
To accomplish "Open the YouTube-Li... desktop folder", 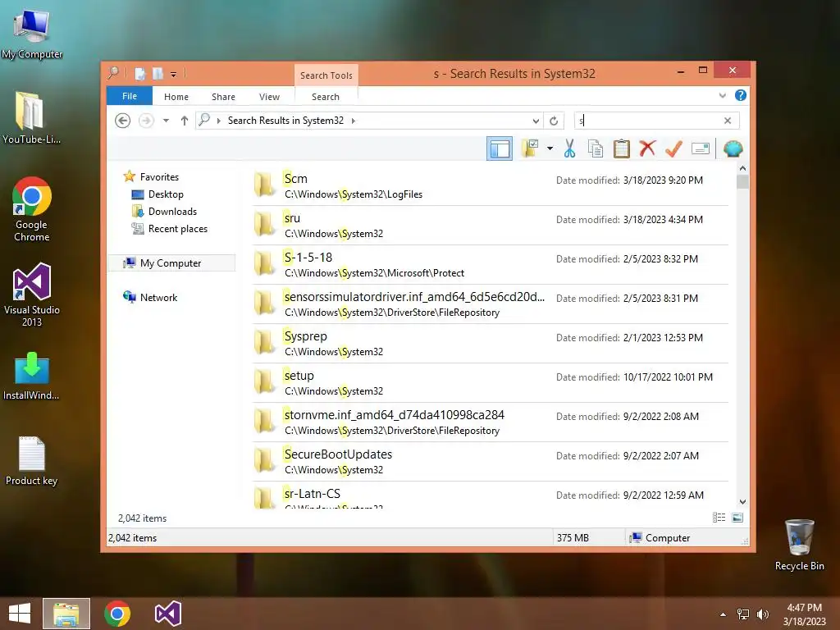I will 31,117.
